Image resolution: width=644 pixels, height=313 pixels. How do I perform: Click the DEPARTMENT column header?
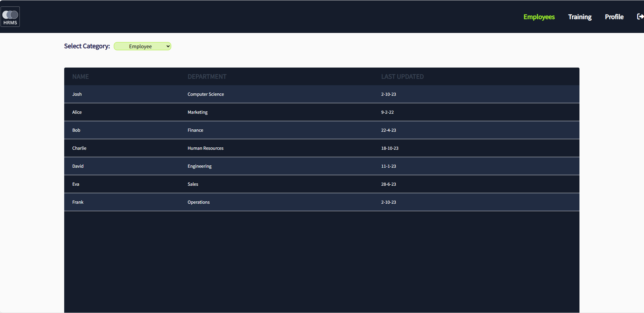pos(207,77)
